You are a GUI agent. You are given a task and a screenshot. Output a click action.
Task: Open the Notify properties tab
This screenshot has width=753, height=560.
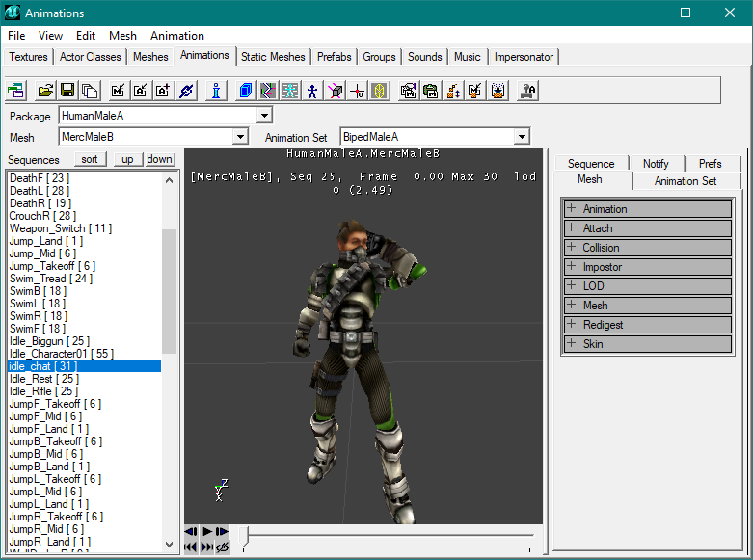point(656,163)
